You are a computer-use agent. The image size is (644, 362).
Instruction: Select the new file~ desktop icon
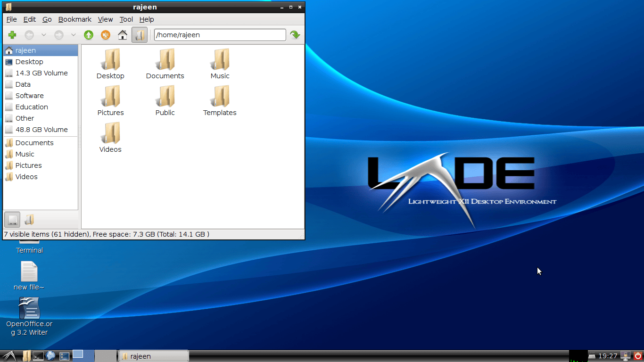(29, 276)
